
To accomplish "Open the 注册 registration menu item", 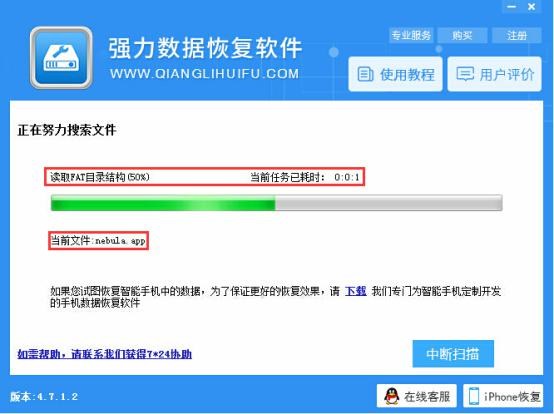I will click(517, 35).
